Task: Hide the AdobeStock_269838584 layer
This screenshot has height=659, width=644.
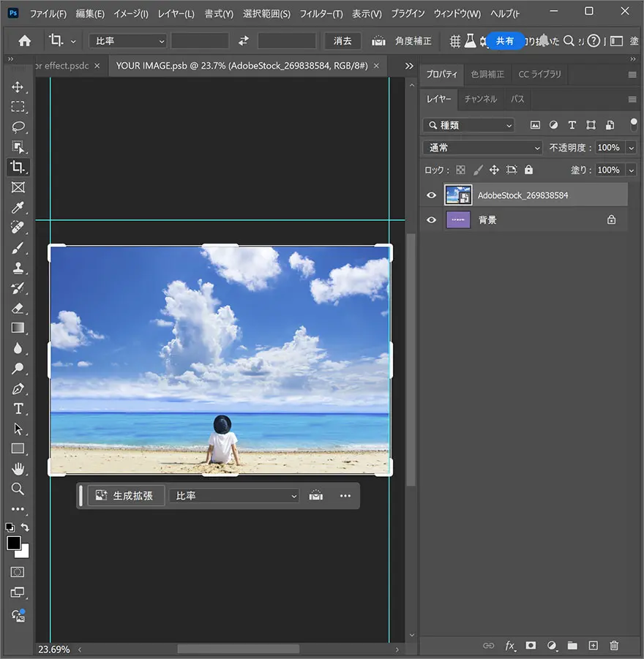Action: pos(431,195)
